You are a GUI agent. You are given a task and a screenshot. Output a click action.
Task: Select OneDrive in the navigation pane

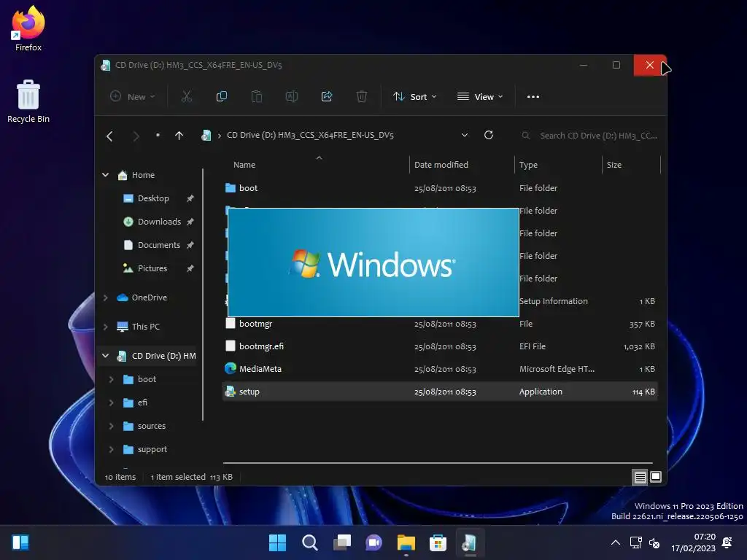pyautogui.click(x=149, y=297)
